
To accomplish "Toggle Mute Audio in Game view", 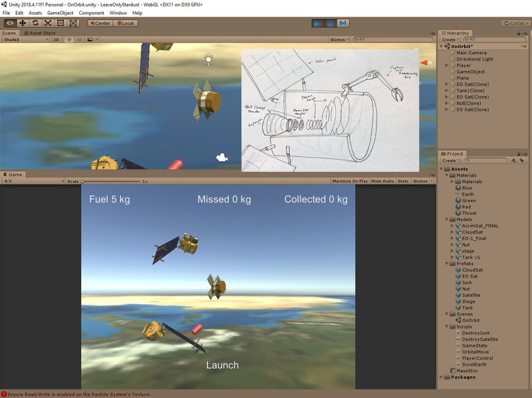I will 383,181.
